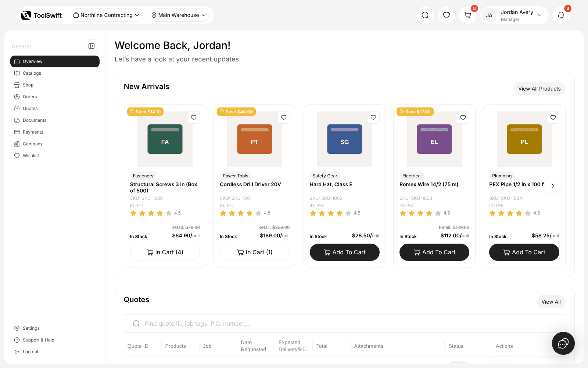Click View All Products button
Viewport: 588px width, 368px height.
pyautogui.click(x=539, y=89)
